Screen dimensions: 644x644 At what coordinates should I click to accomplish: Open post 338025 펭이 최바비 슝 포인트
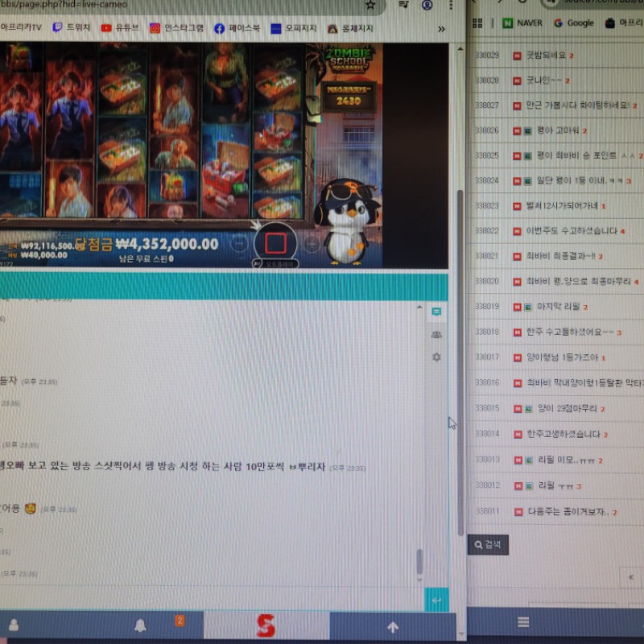585,155
